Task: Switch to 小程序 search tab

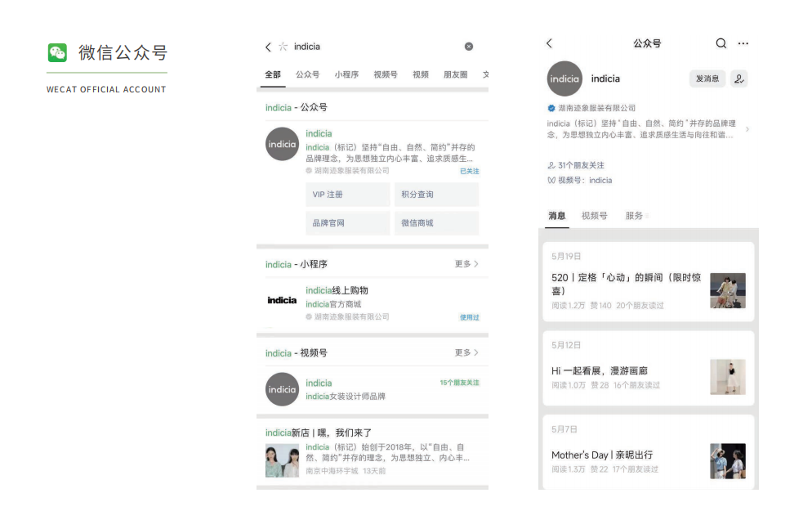Action: pos(346,74)
